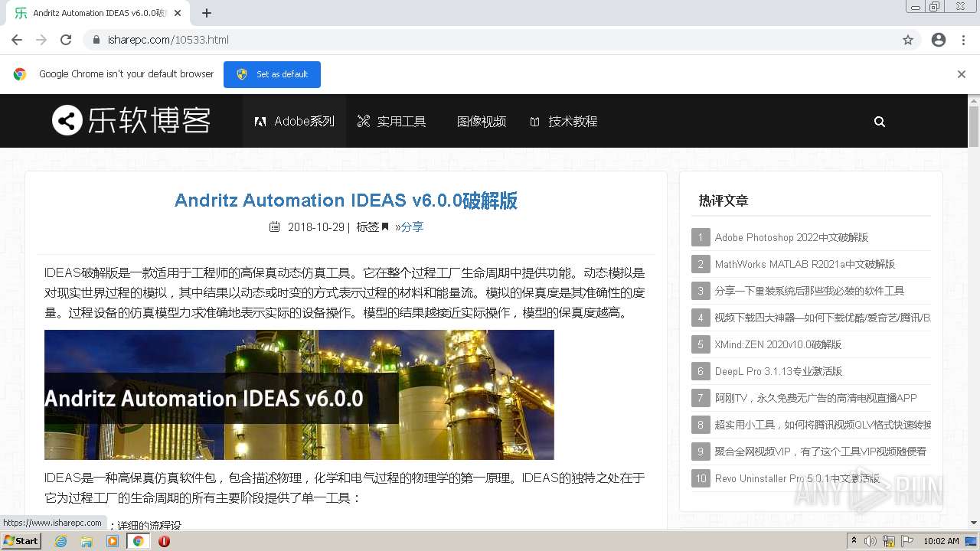Close the Andritz Automation IDEAS tab
This screenshot has width=980, height=551.
(178, 13)
